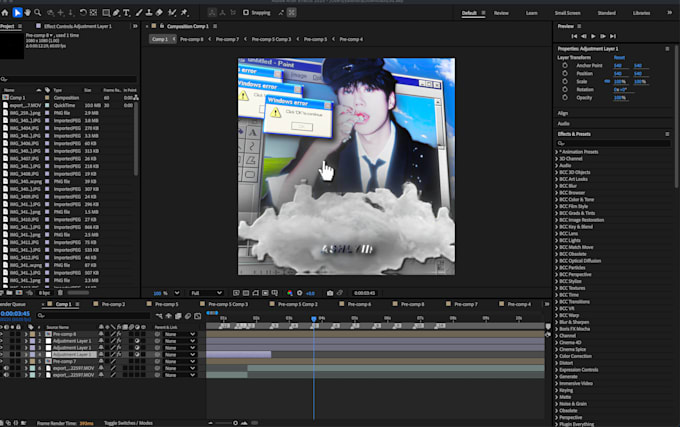This screenshot has width=680, height=427.
Task: Select the Pen tool
Action: pyautogui.click(x=116, y=13)
